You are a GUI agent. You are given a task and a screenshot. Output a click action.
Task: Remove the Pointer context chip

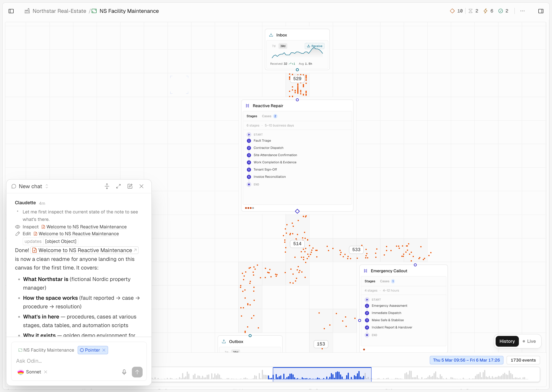coord(104,350)
